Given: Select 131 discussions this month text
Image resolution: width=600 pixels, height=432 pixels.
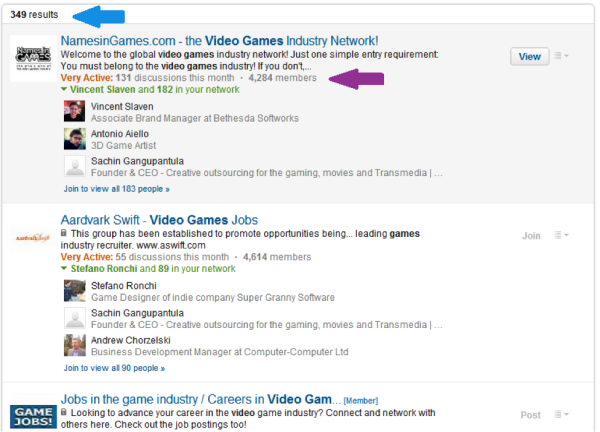Looking at the screenshot, I should coord(175,78).
